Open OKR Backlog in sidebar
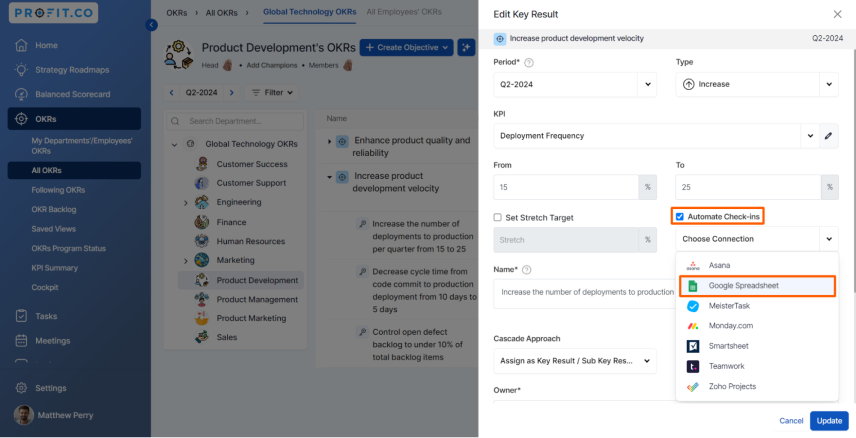 click(x=54, y=210)
